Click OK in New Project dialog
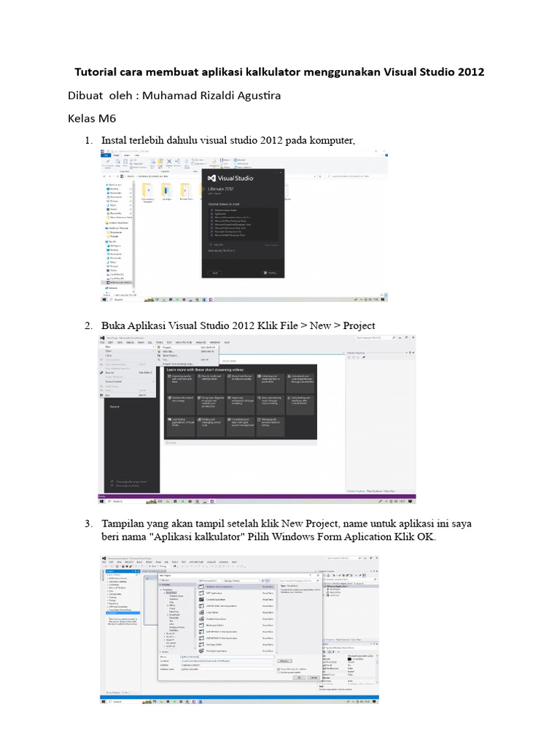The width and height of the screenshot is (560, 747). click(299, 678)
